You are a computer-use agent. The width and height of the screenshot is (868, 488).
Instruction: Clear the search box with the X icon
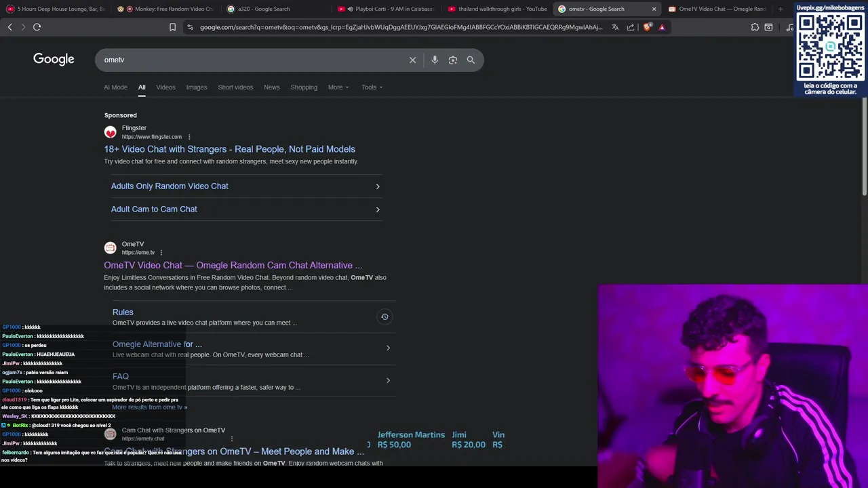(x=412, y=60)
